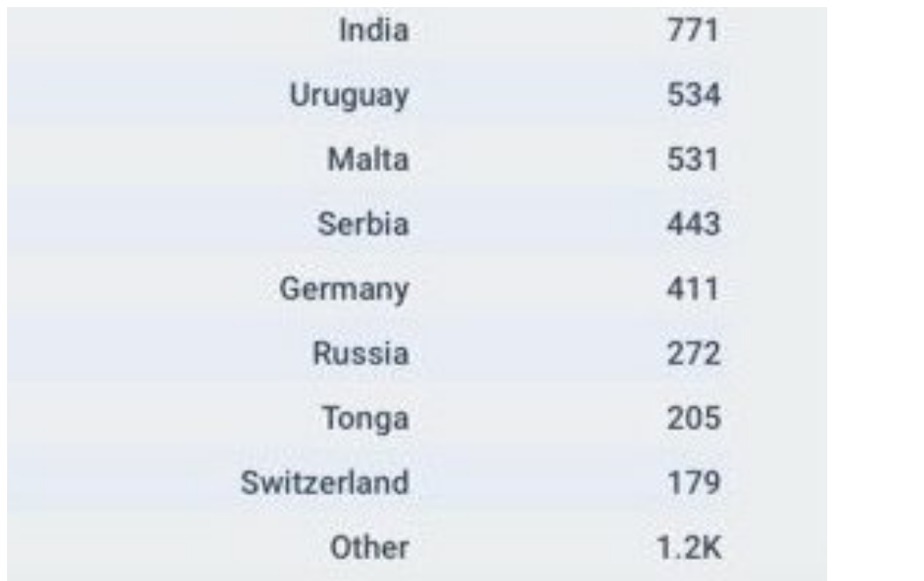Click the Uruguay country label

click(x=349, y=96)
